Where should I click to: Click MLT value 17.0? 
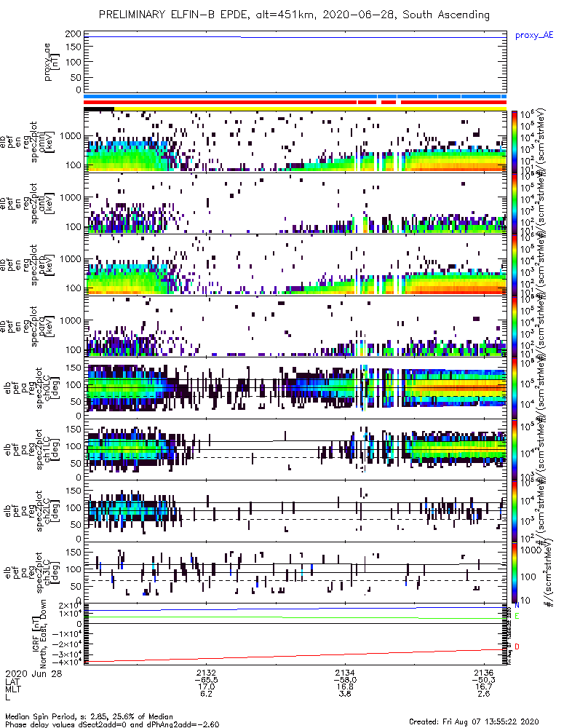pyautogui.click(x=207, y=687)
